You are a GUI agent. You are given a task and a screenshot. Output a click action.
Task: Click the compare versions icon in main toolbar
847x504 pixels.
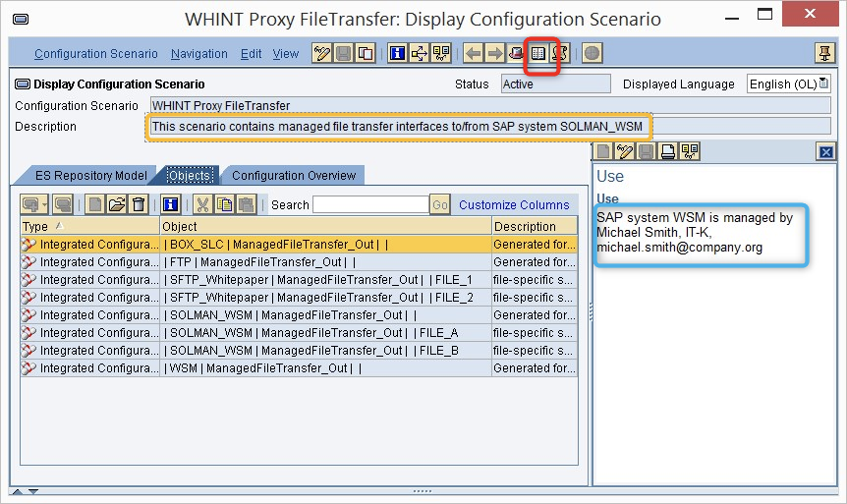pos(441,53)
